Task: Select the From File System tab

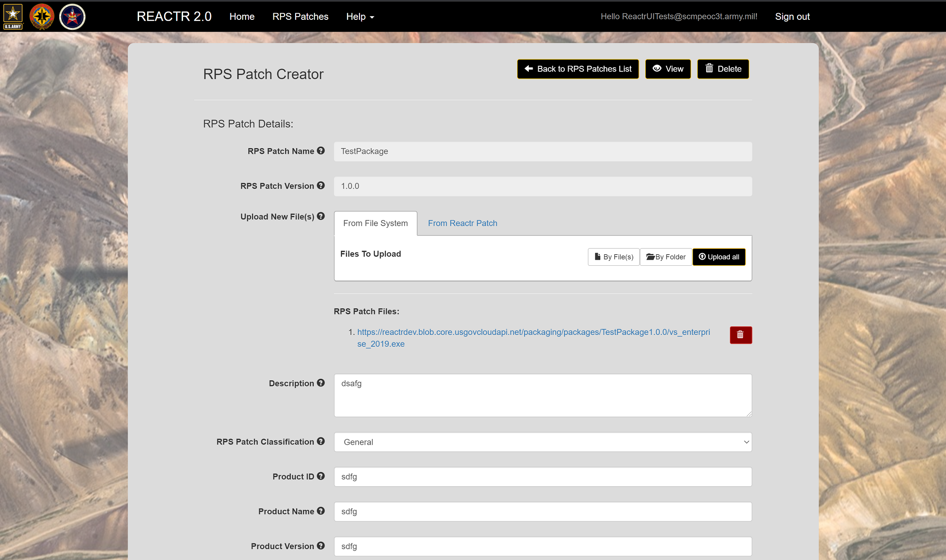Action: click(x=375, y=223)
